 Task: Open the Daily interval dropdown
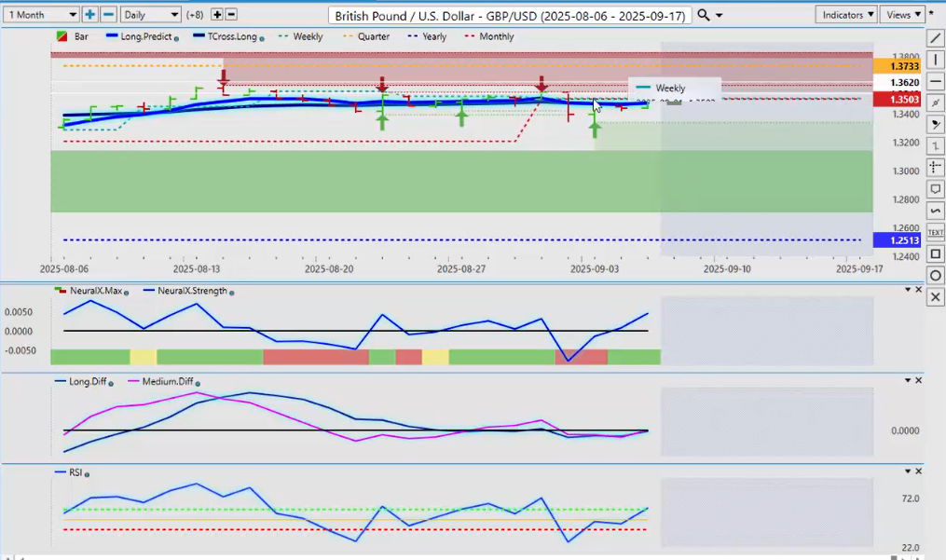click(x=150, y=15)
